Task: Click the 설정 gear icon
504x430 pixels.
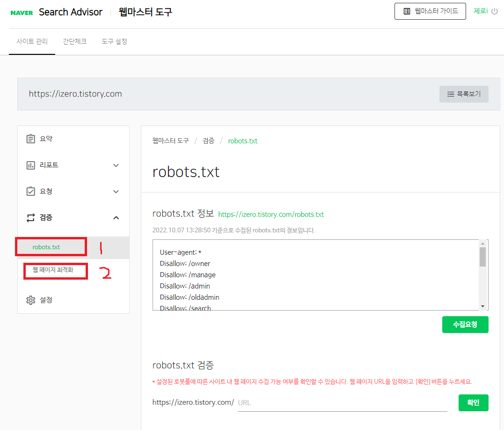Action: tap(30, 300)
